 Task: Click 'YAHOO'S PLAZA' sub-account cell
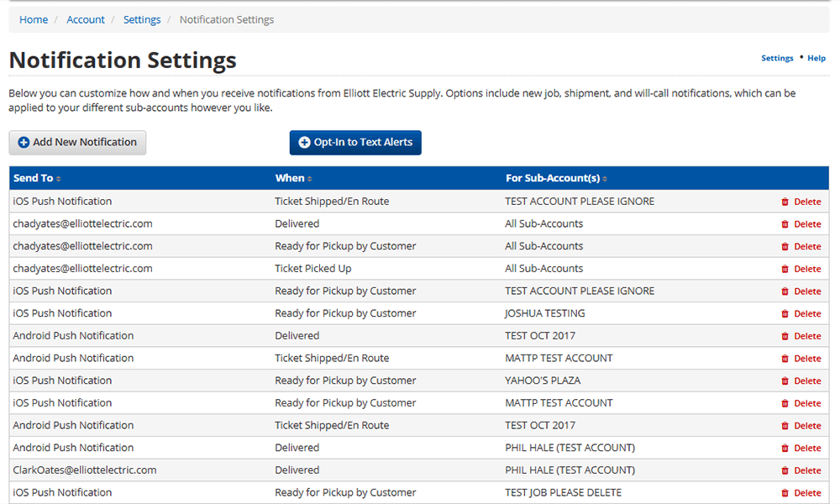[x=543, y=381]
